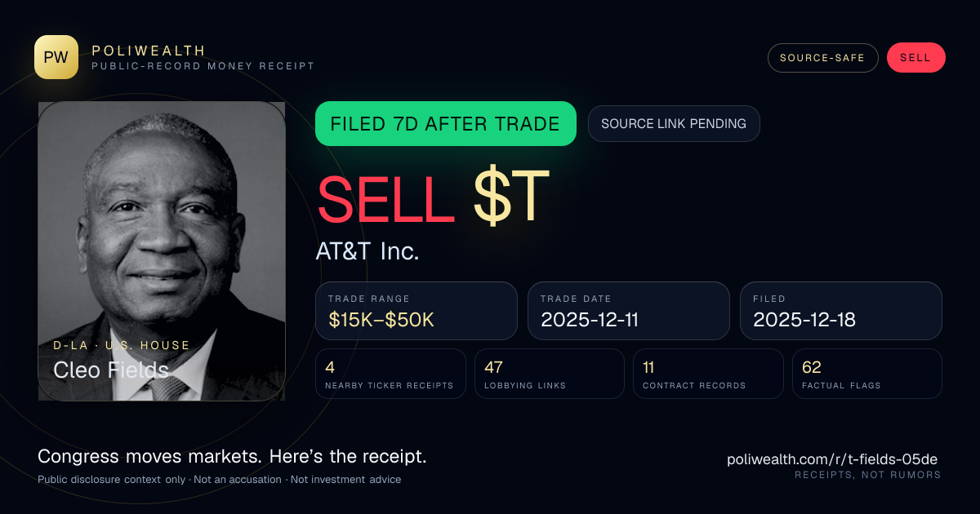Viewport: 980px width, 514px height.
Task: Select the 47 Lobbying Links tile
Action: (x=550, y=374)
